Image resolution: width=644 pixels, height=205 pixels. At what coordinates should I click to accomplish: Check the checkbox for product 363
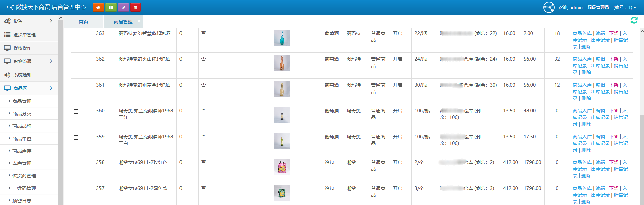[76, 34]
